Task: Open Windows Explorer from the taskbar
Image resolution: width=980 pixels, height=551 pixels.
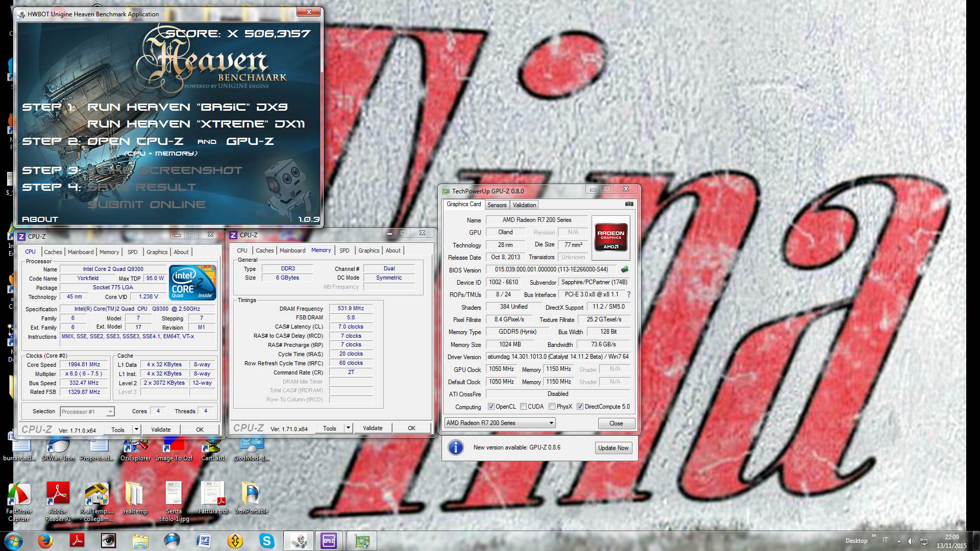Action: 140,540
